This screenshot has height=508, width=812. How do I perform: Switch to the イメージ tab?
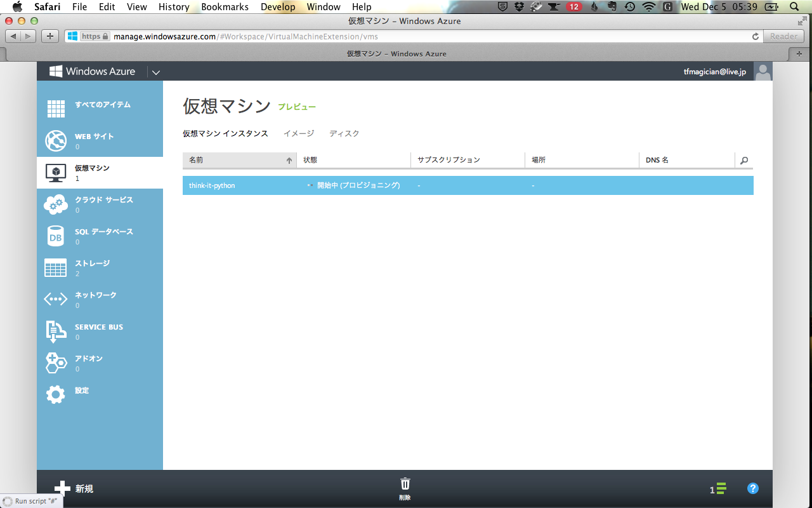pos(299,133)
